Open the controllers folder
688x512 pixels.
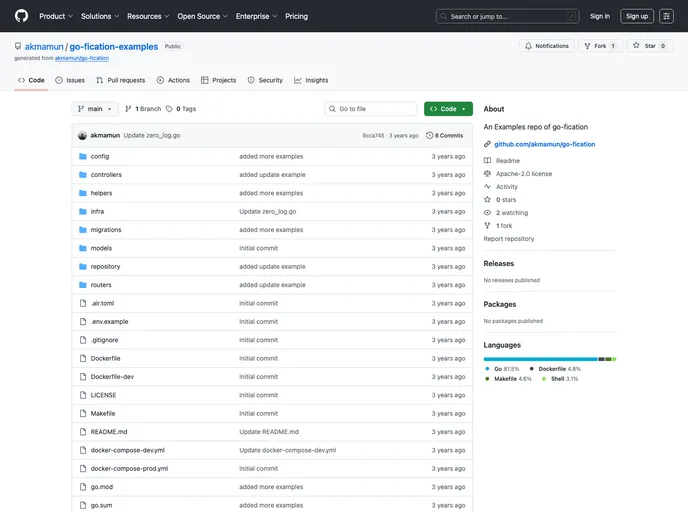(x=106, y=175)
